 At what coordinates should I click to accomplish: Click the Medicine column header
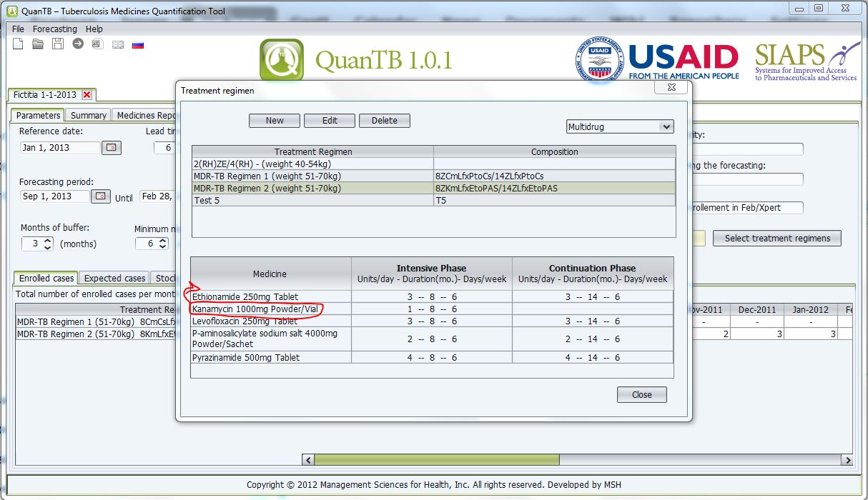click(270, 274)
